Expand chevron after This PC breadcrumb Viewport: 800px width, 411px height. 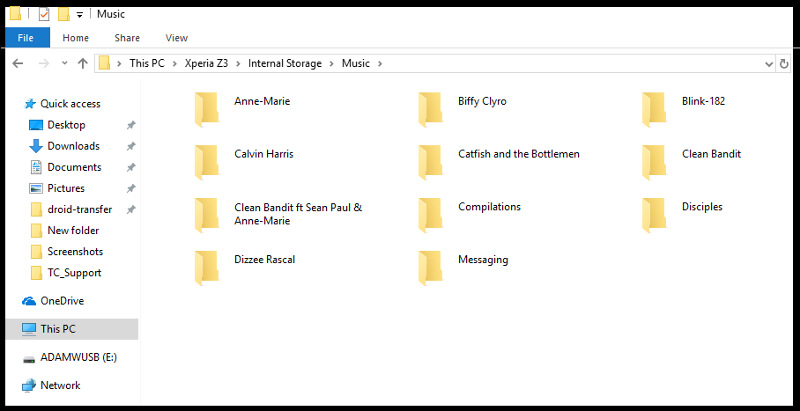point(174,64)
